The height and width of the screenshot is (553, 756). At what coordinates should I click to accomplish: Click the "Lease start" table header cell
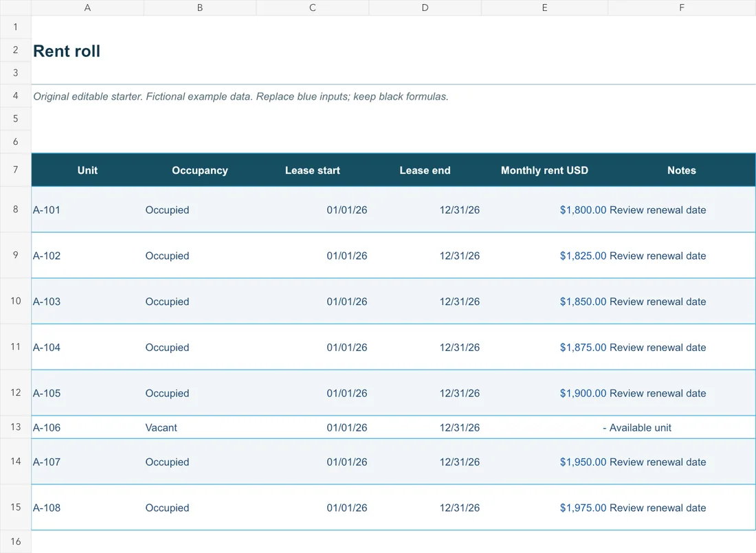click(313, 170)
